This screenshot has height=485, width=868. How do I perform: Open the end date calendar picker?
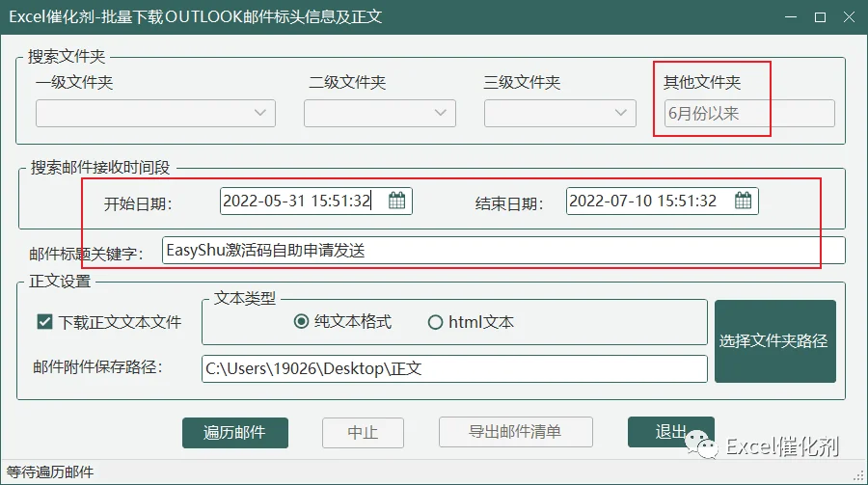pyautogui.click(x=743, y=201)
